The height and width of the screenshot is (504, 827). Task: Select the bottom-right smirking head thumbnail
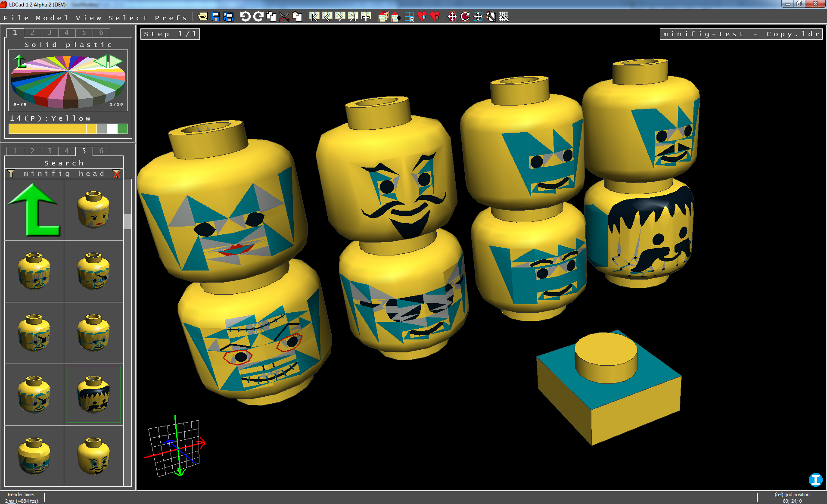pos(93,456)
